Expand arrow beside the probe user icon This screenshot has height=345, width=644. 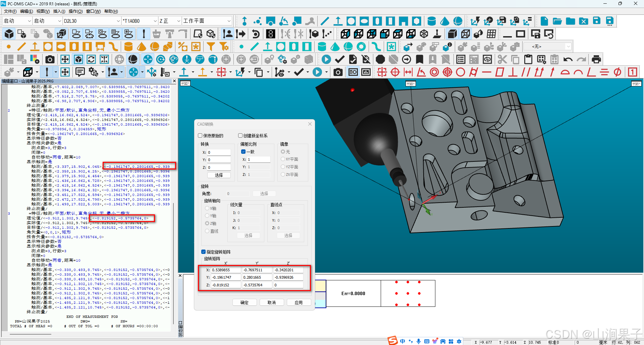(x=121, y=72)
